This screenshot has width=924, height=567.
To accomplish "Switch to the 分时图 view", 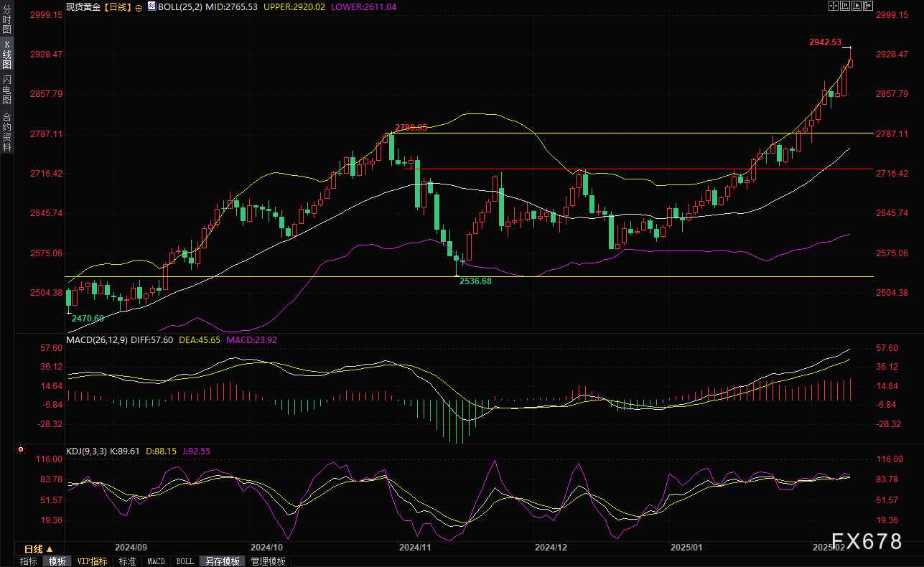I will (x=5, y=17).
